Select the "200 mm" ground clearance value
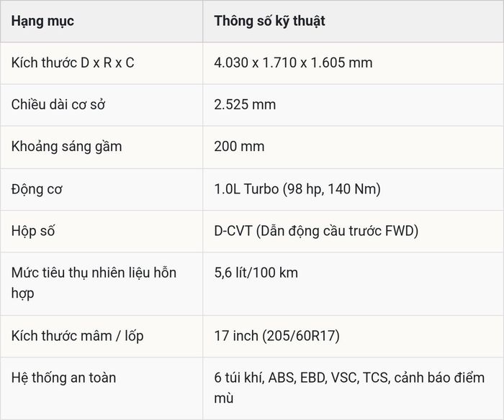Image resolution: width=504 pixels, height=420 pixels. click(x=239, y=147)
